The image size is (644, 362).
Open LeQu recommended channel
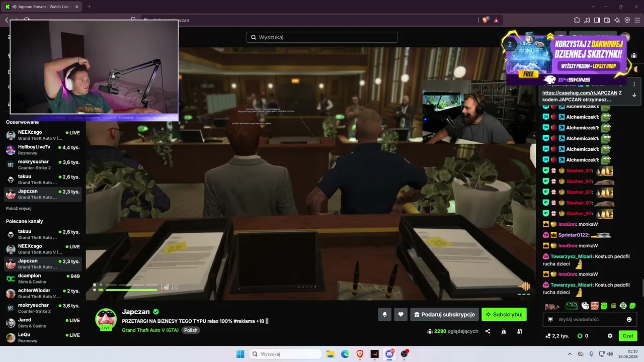(43, 337)
